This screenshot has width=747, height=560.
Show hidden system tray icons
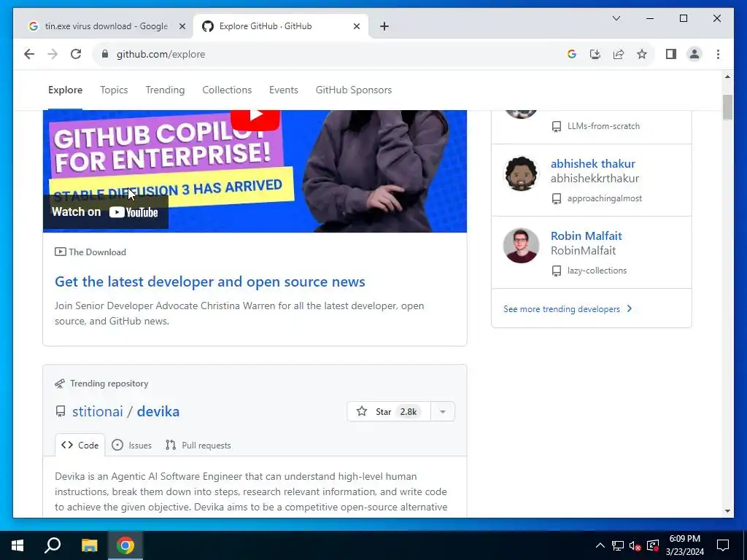tap(600, 545)
